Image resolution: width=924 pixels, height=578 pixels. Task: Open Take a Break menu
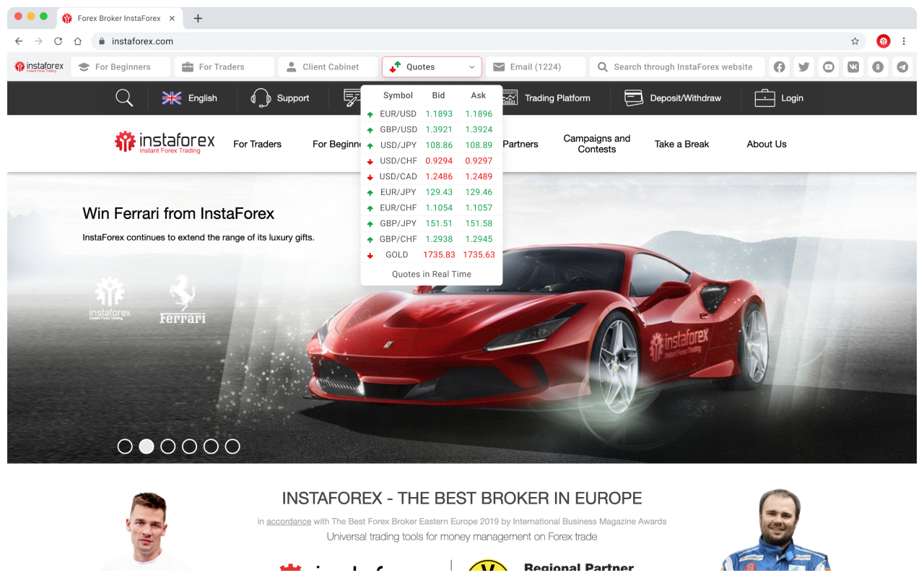tap(682, 144)
